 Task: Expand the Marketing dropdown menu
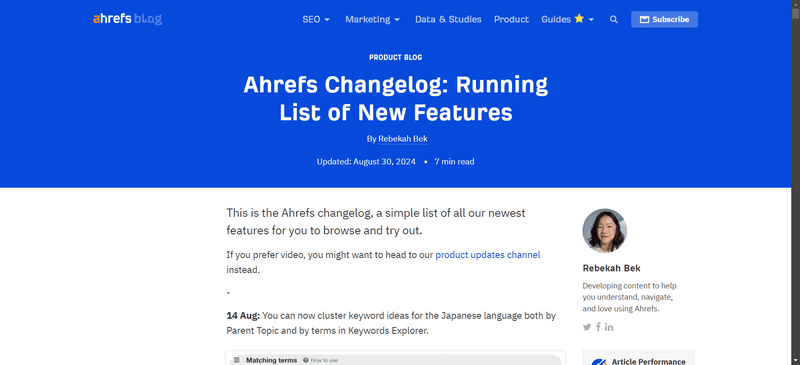pyautogui.click(x=372, y=19)
